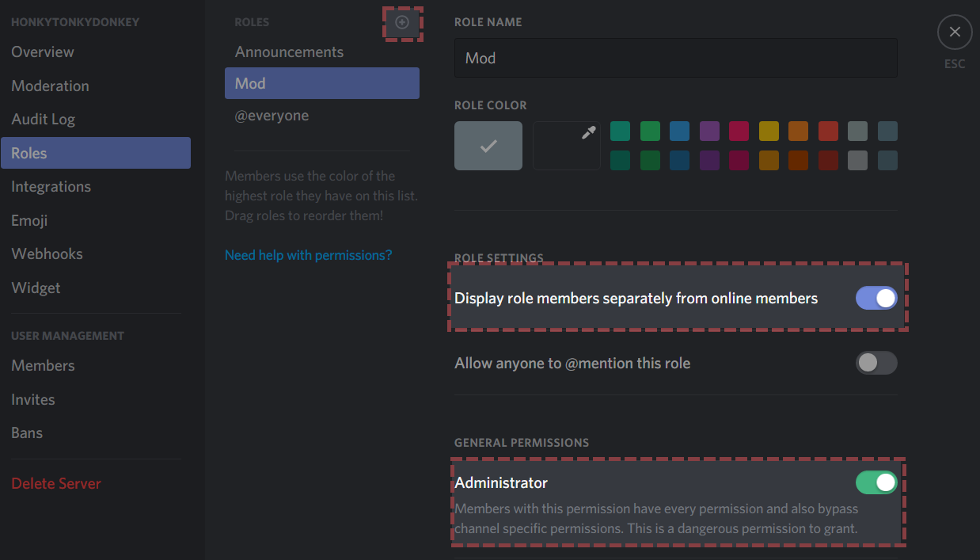980x560 pixels.
Task: Toggle Display role members separately switch
Action: [876, 298]
